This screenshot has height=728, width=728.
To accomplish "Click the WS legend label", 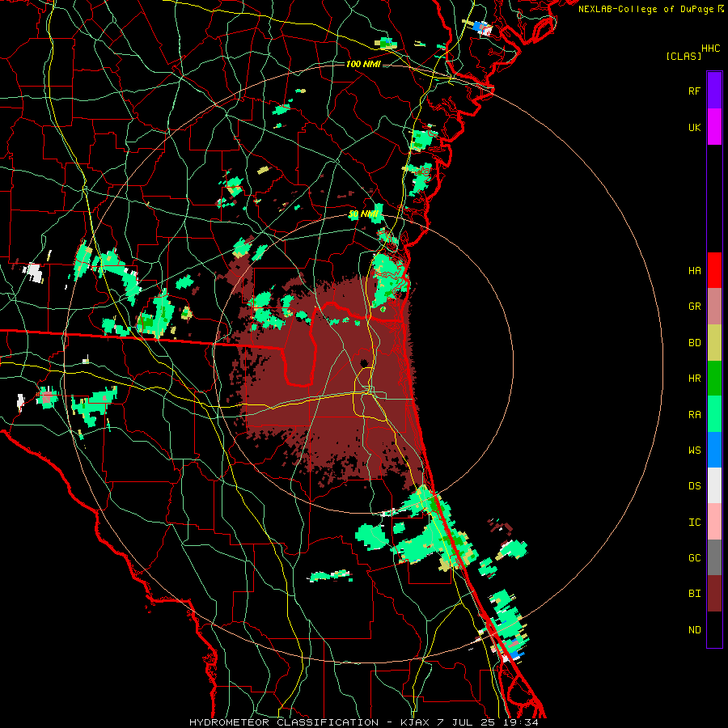I will click(x=694, y=450).
